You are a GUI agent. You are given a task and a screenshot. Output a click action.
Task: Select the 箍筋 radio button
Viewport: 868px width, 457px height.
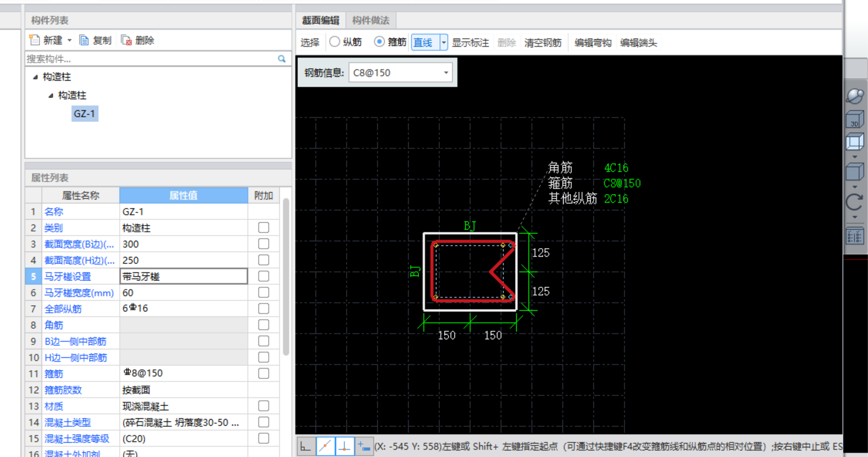379,42
